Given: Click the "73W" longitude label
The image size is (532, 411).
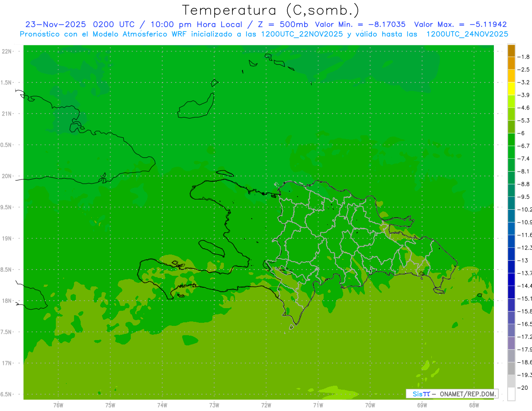Looking at the screenshot, I should point(214,405).
